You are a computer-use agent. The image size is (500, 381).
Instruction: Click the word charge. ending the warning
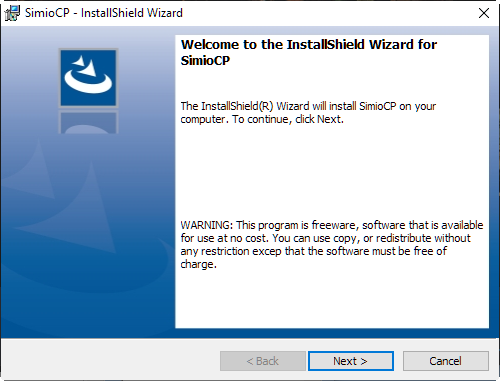tap(199, 264)
